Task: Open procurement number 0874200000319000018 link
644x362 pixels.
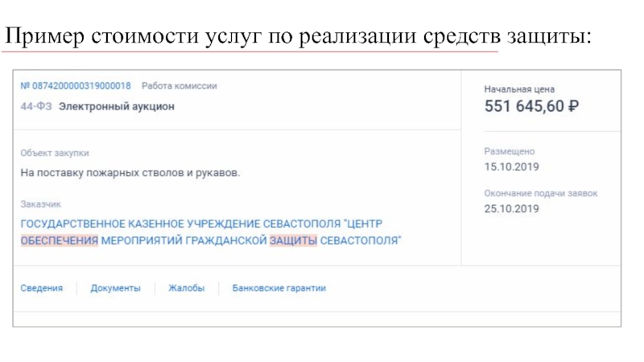Action: (76, 86)
